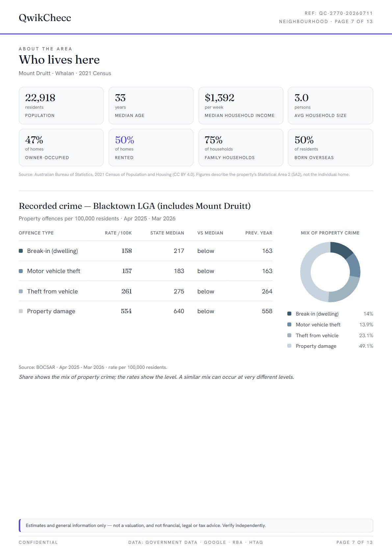Click header 'NEIGHBOURHOOD · PAGE 7 OF 13' text

pyautogui.click(x=326, y=22)
